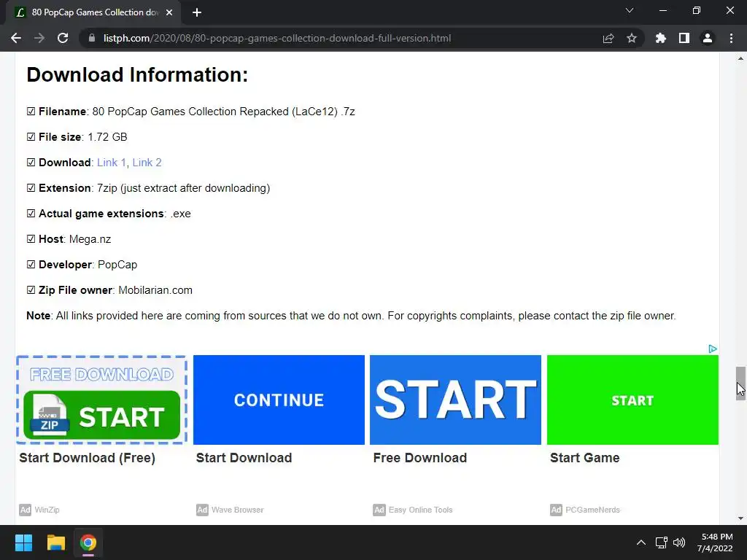Go back to the previous page

pos(16,38)
